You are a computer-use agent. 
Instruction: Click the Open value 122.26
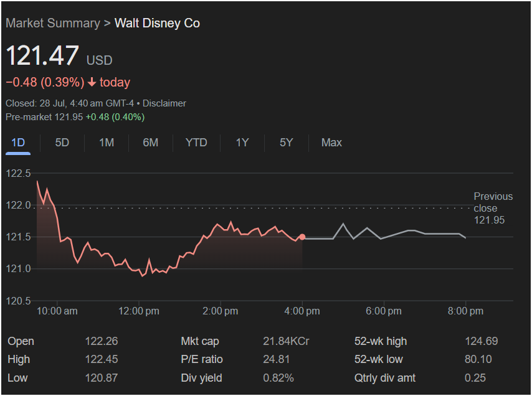[x=102, y=341]
